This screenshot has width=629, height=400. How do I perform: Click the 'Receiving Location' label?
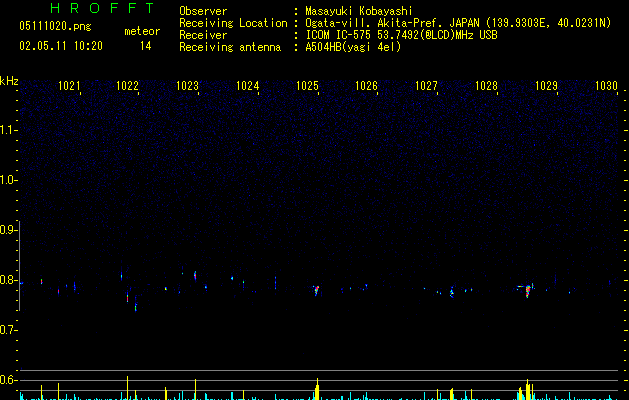point(233,23)
